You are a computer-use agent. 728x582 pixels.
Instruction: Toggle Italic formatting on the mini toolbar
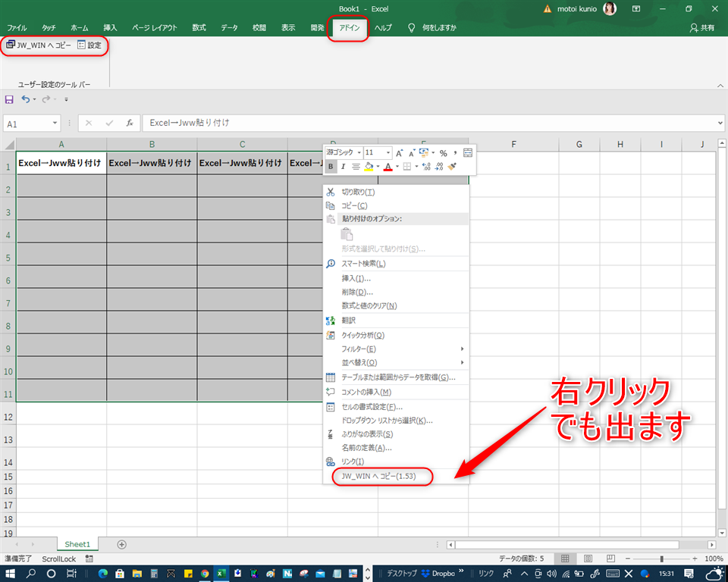344,167
